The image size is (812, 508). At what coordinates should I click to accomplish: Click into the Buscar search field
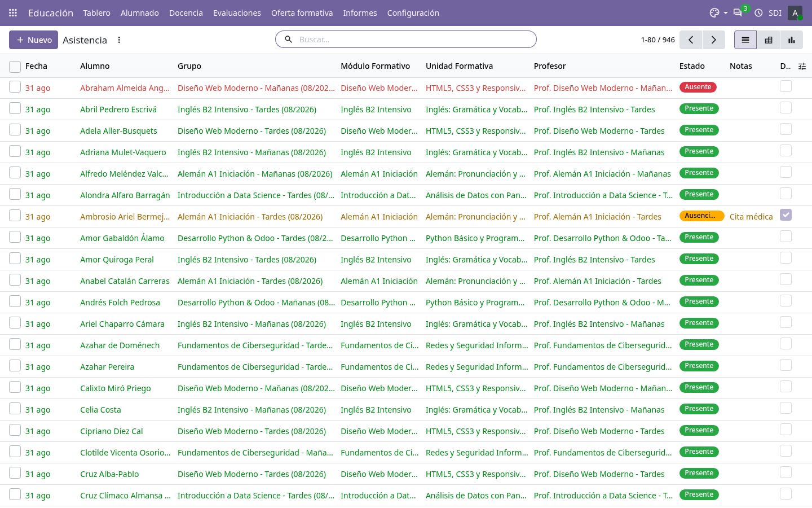click(x=414, y=40)
